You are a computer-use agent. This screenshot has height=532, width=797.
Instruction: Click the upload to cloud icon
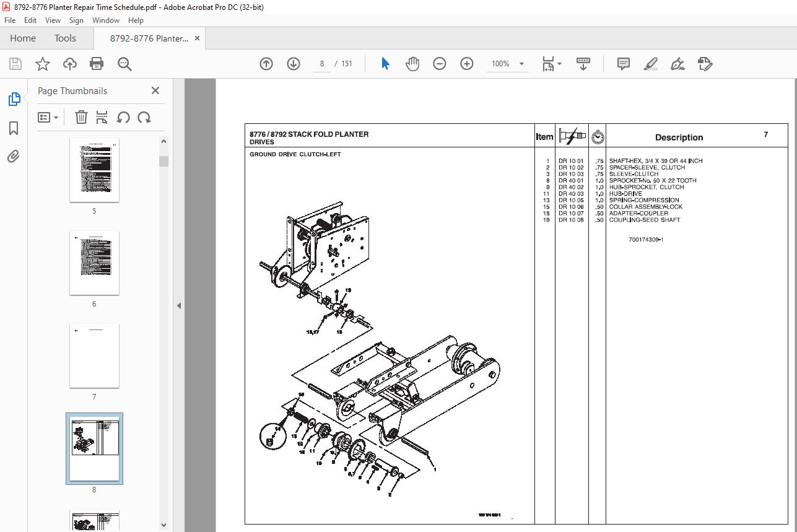70,64
